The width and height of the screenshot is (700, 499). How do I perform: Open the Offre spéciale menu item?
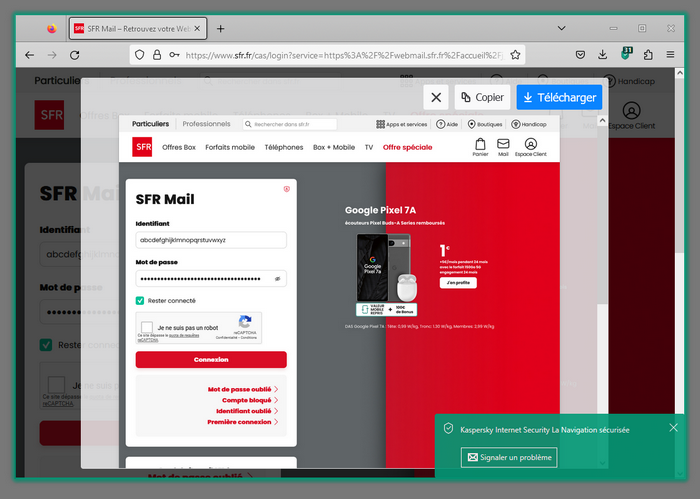coord(407,147)
